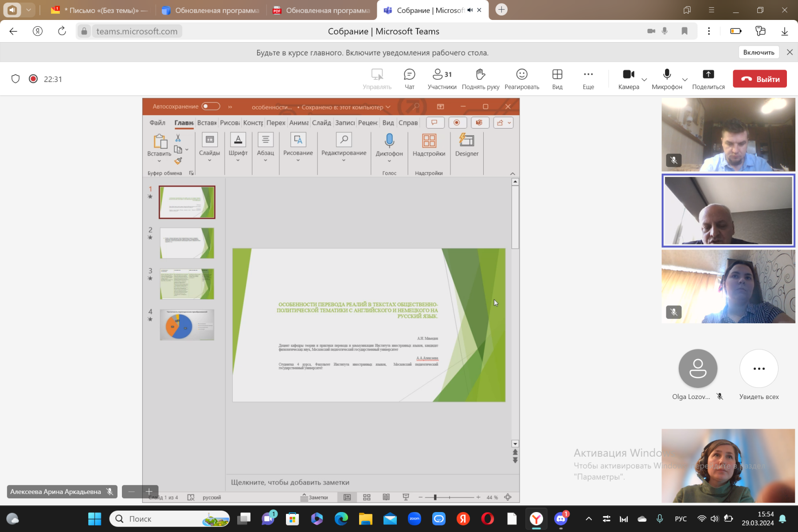Click the Drawing (Рисование) shapes icon

pos(298,140)
